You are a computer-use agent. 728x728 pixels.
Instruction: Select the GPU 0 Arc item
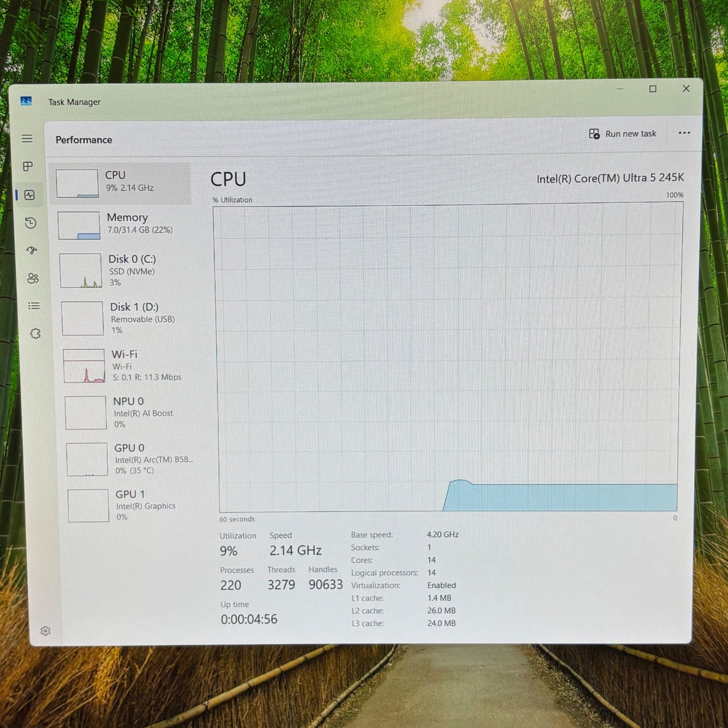tap(129, 459)
